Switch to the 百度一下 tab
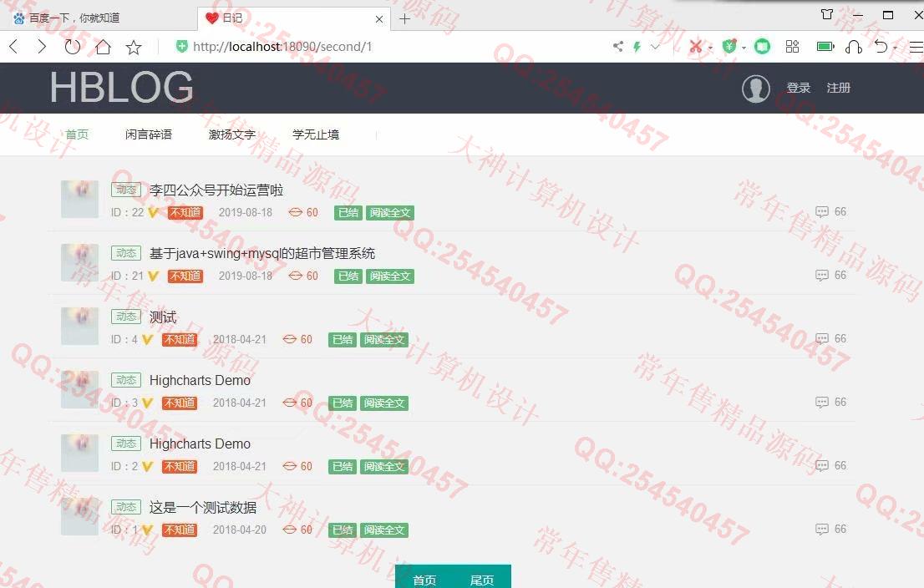Viewport: 924px width, 588px height. click(99, 18)
